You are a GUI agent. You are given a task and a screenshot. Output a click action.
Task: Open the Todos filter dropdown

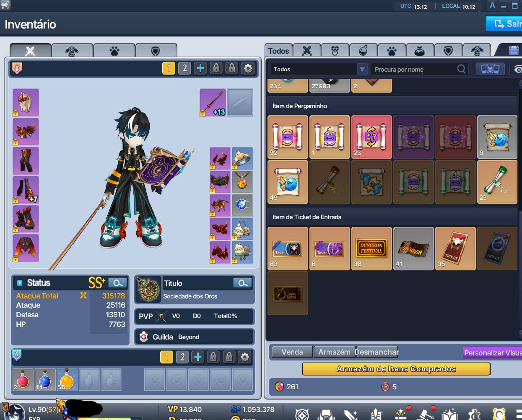tap(319, 69)
